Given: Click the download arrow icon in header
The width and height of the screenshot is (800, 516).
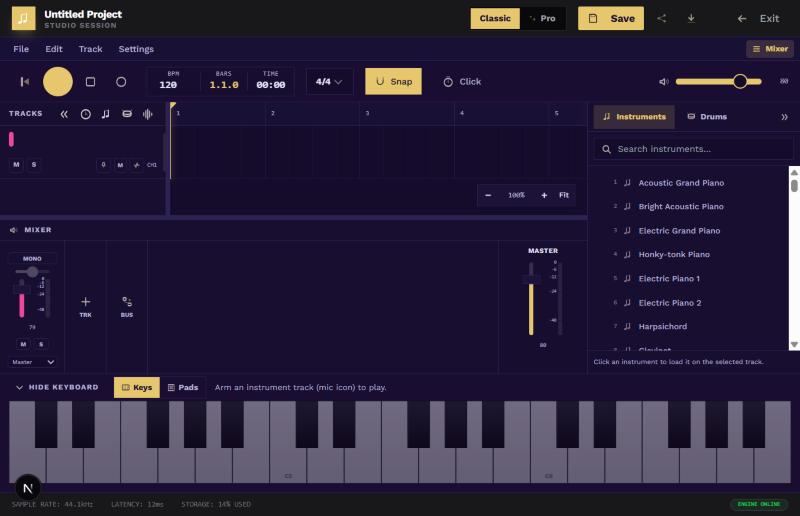Looking at the screenshot, I should tap(691, 18).
